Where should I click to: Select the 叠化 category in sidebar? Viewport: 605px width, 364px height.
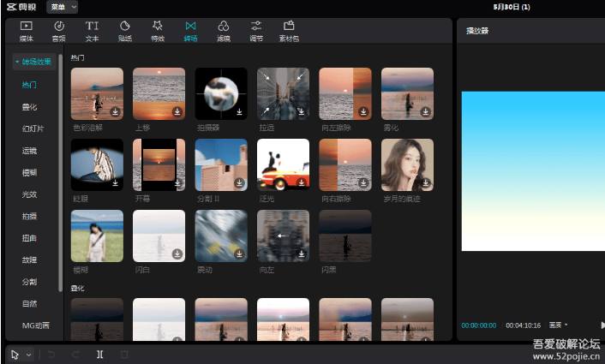click(29, 107)
